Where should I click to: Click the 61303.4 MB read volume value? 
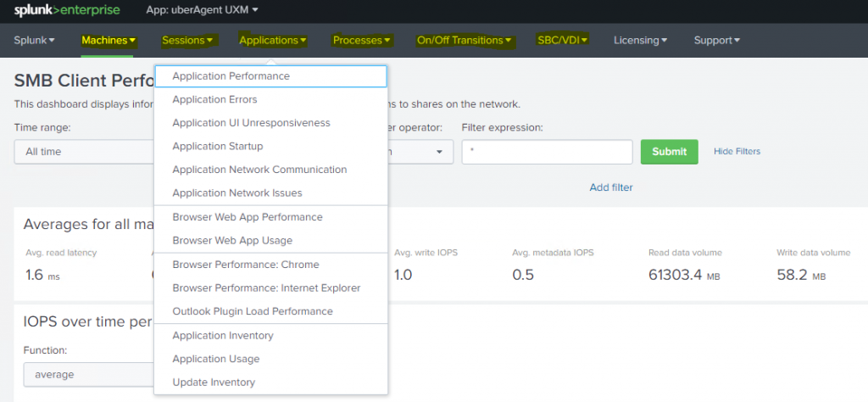coord(684,275)
